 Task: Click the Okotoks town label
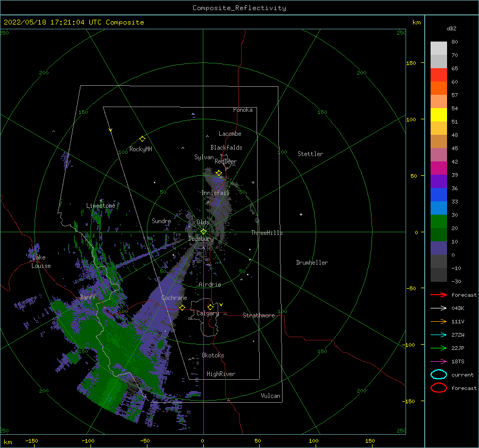213,355
